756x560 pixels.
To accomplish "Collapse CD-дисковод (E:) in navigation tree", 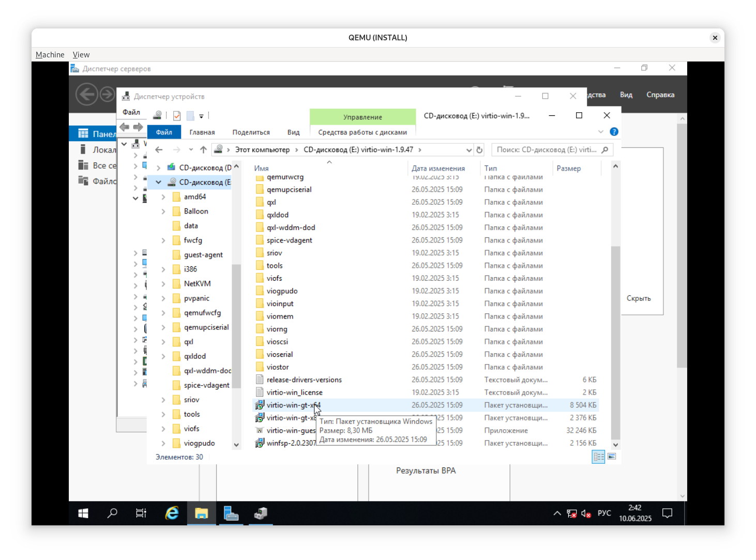I will 159,183.
